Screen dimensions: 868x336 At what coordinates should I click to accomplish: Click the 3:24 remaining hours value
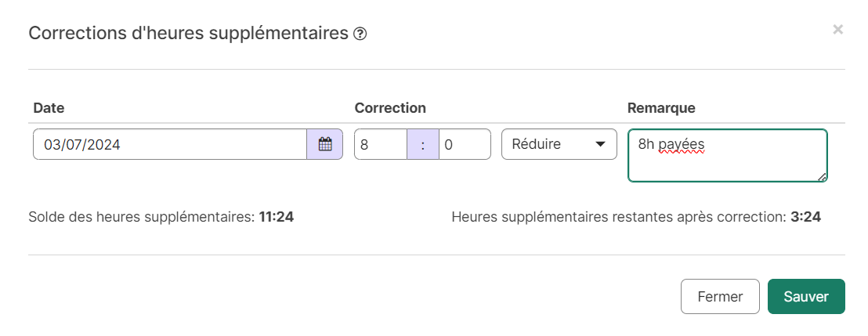805,217
